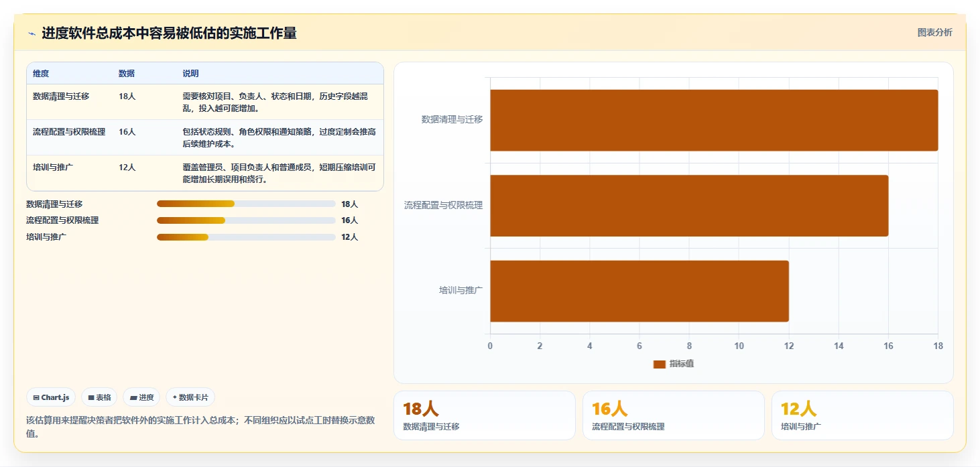Click the 说明 column header
The width and height of the screenshot is (980, 467).
pyautogui.click(x=190, y=74)
